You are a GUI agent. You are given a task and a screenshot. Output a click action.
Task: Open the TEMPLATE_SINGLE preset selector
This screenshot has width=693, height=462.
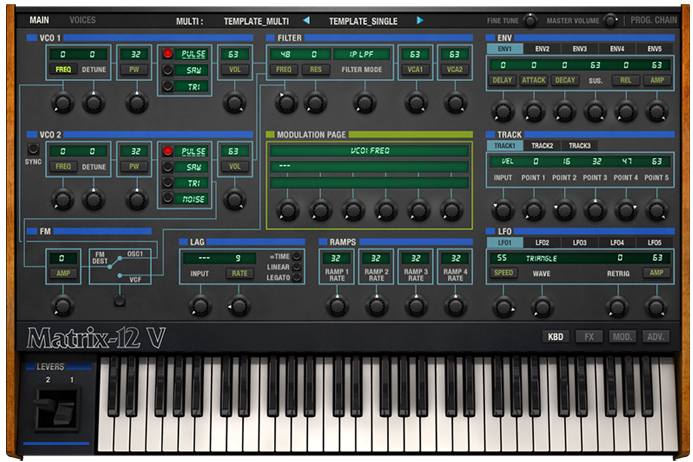tap(363, 21)
